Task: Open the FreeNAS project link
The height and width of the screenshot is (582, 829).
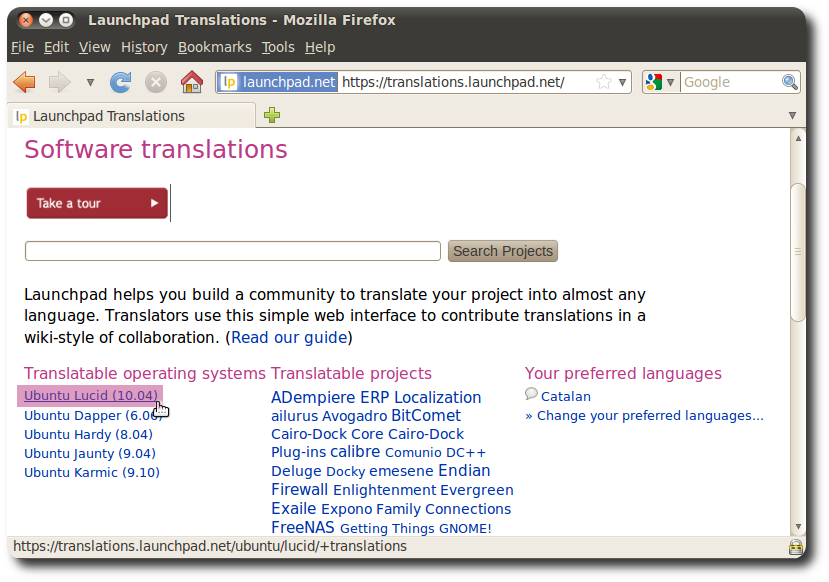Action: (x=302, y=528)
